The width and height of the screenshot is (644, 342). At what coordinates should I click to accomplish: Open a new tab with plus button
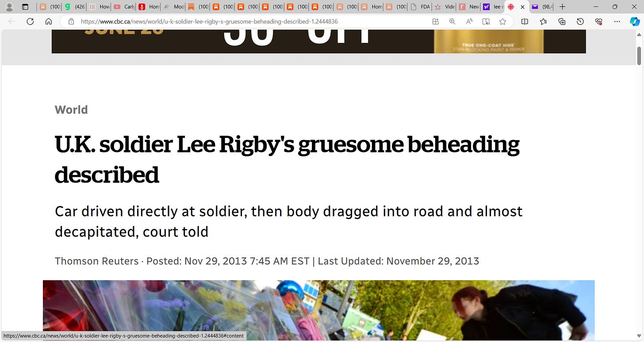(x=562, y=7)
